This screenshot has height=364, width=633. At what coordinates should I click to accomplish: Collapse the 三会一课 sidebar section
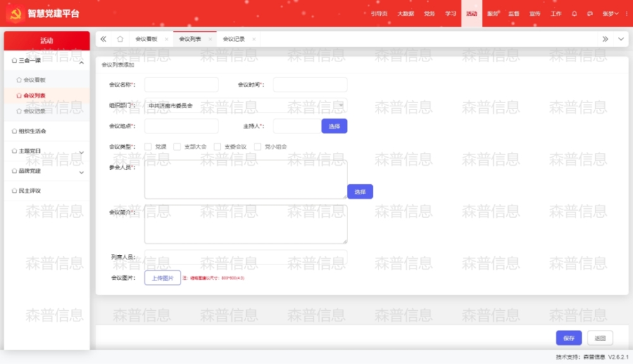(81, 61)
